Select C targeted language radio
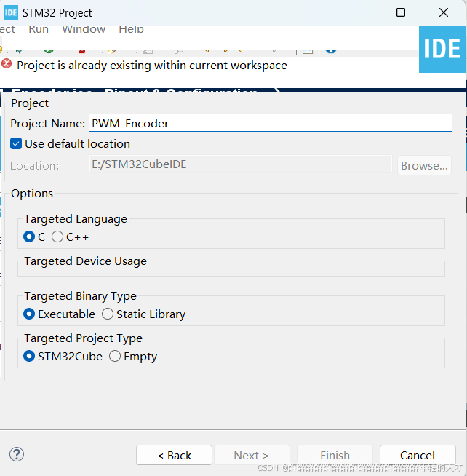This screenshot has height=476, width=467. pos(29,237)
